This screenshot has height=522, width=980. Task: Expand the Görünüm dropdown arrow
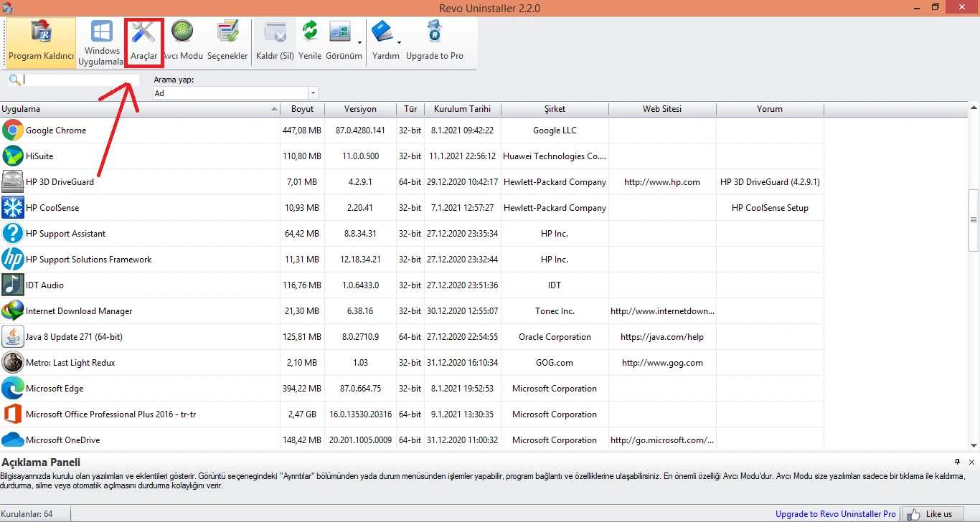point(359,43)
